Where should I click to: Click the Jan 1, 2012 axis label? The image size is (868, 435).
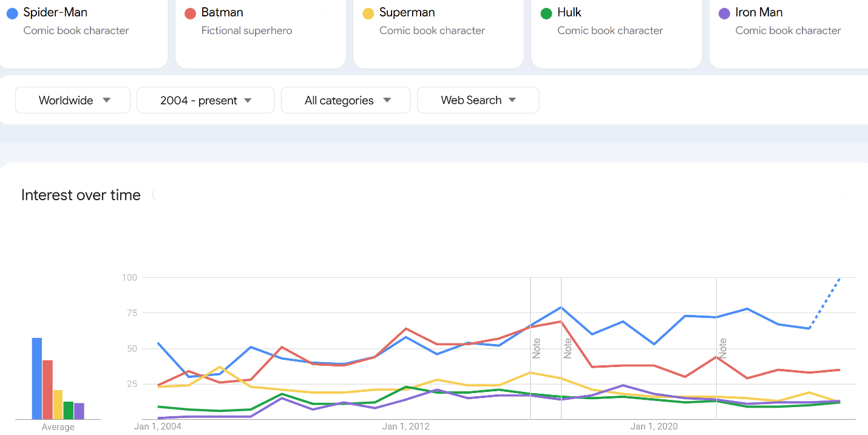(405, 427)
